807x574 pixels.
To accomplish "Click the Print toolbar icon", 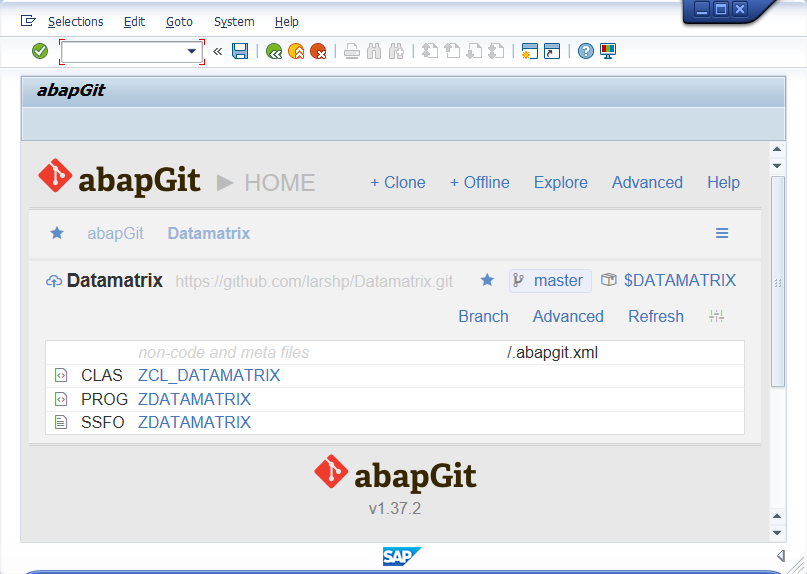I will click(x=352, y=51).
